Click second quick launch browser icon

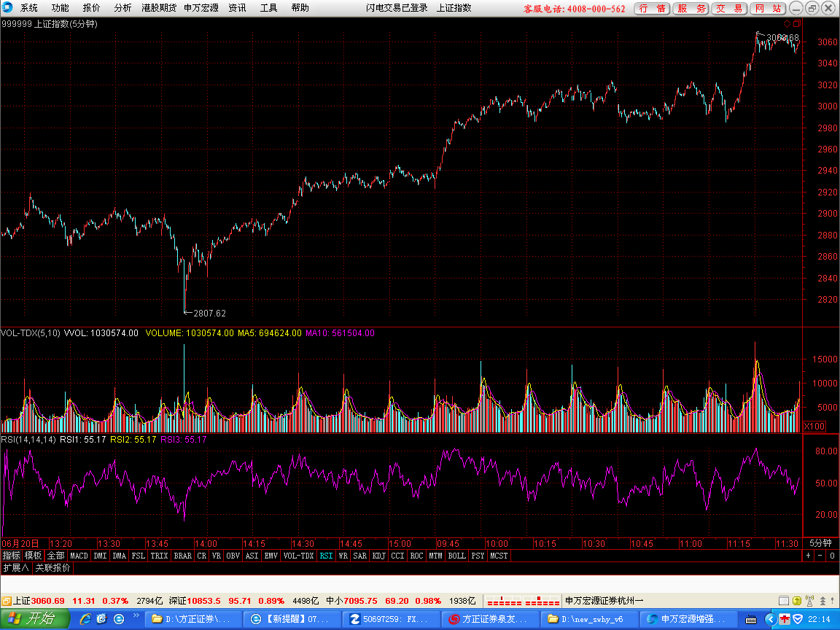pyautogui.click(x=102, y=619)
